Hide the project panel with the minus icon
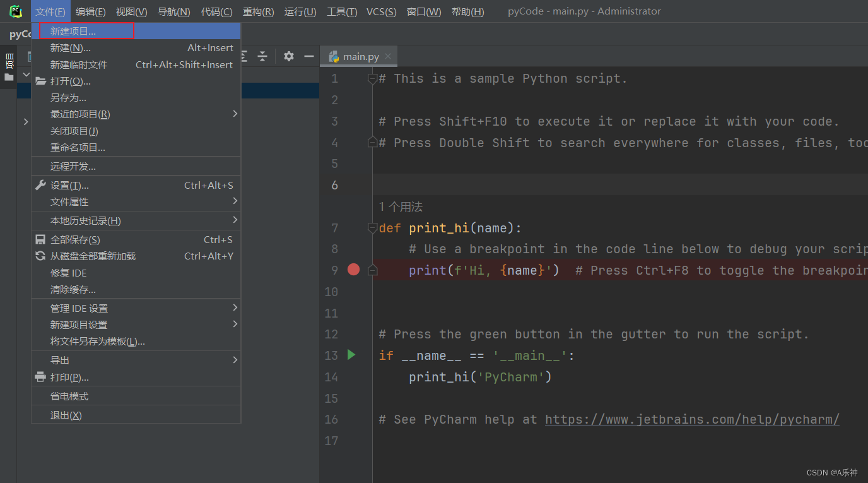Screen dimensions: 868x483 [309, 56]
